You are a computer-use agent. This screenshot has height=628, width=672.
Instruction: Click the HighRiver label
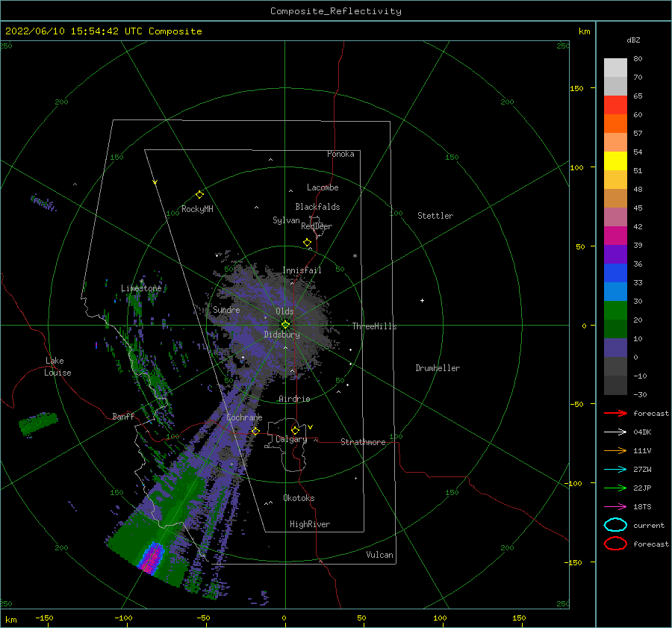click(310, 524)
